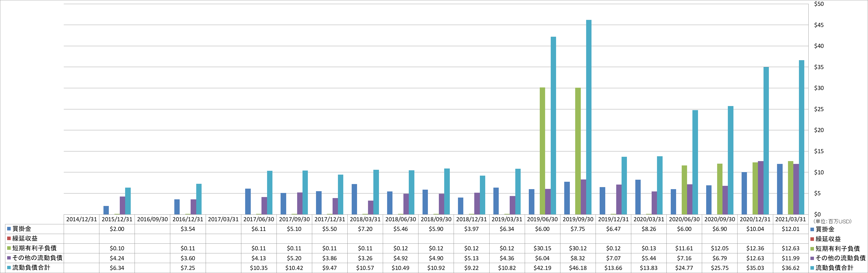Click the 2019/09/30 date column header
The width and height of the screenshot is (868, 273).
click(x=578, y=219)
